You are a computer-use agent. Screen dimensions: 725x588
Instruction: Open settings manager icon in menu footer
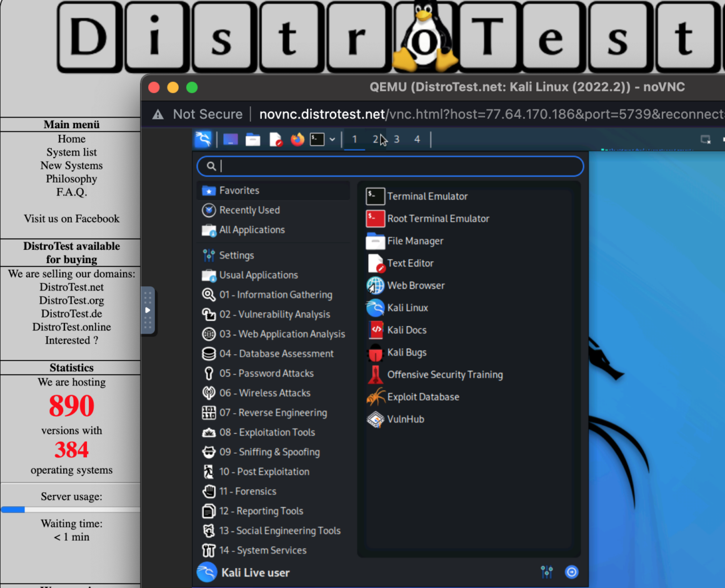[x=546, y=572]
